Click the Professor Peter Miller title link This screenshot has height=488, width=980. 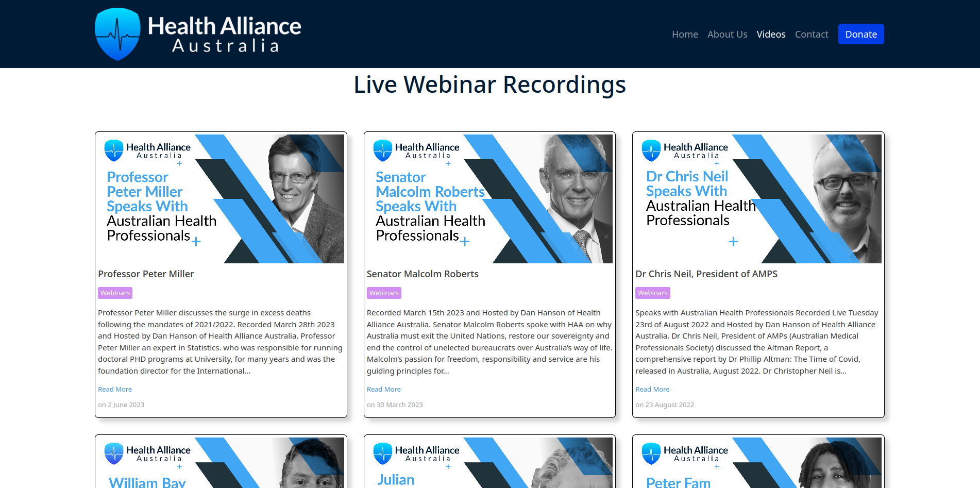pyautogui.click(x=146, y=274)
